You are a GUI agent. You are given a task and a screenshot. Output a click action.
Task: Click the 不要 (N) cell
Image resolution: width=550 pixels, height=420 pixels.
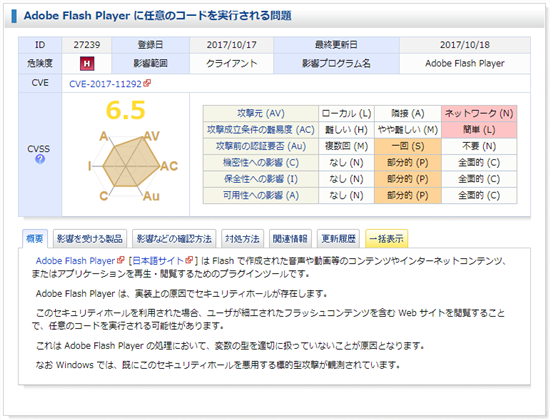pos(479,146)
